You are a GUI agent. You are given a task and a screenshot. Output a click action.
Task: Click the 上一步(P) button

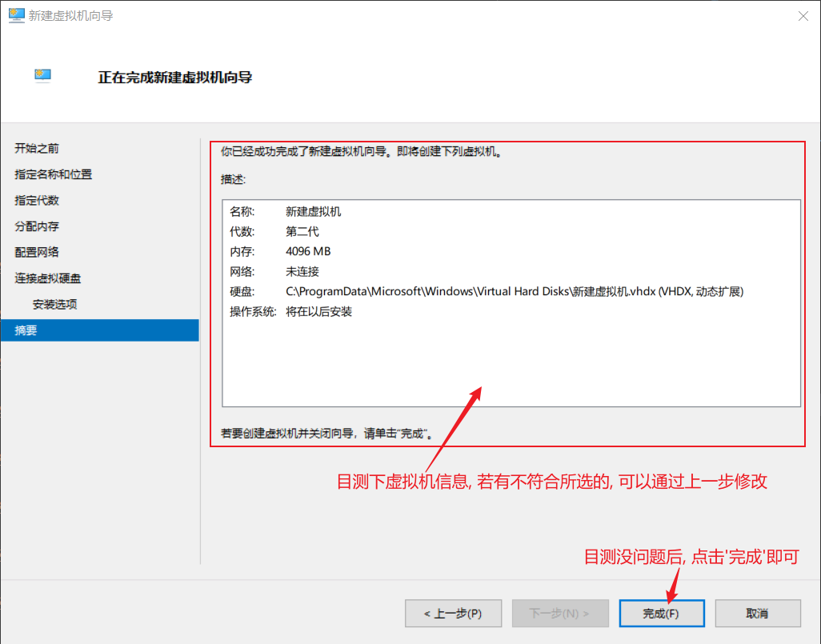(x=454, y=614)
